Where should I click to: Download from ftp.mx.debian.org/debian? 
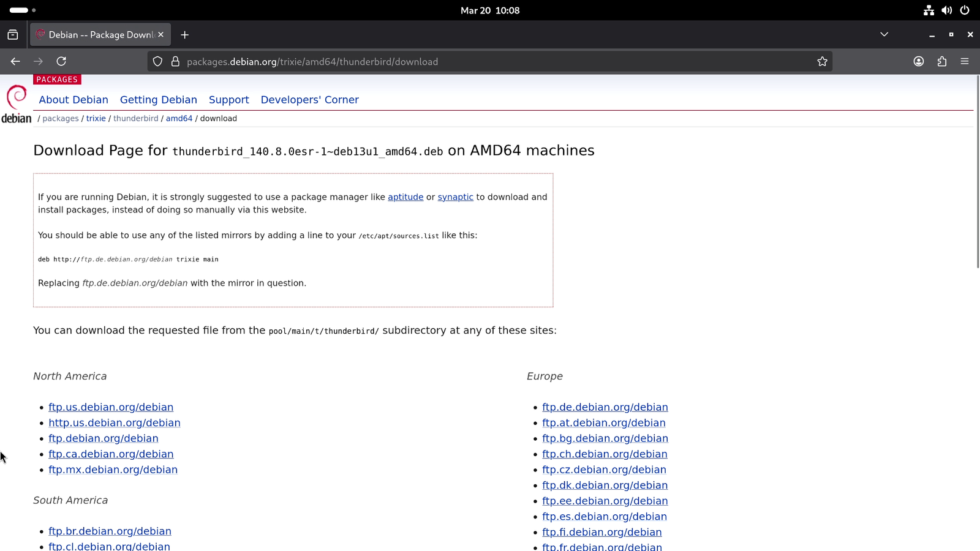(113, 470)
